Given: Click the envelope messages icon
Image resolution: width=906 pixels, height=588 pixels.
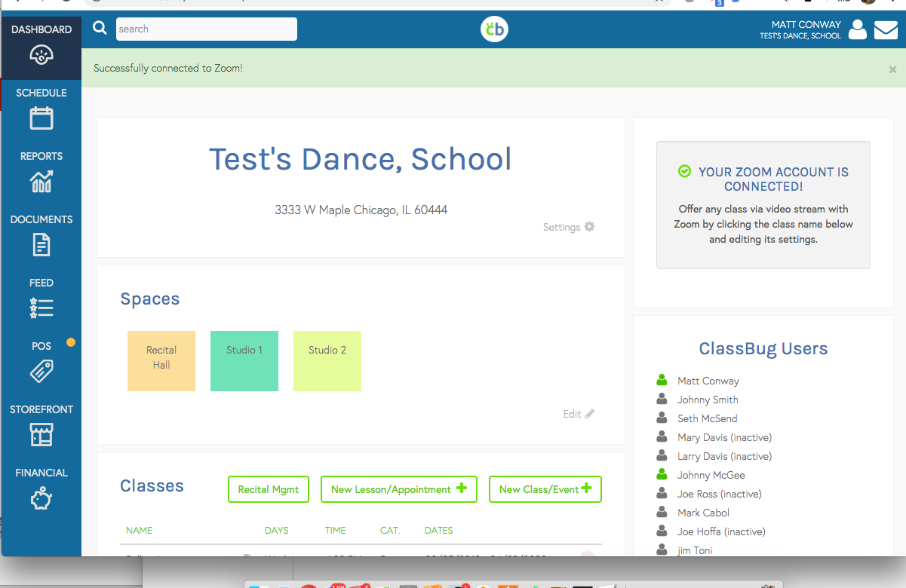Looking at the screenshot, I should tap(886, 30).
